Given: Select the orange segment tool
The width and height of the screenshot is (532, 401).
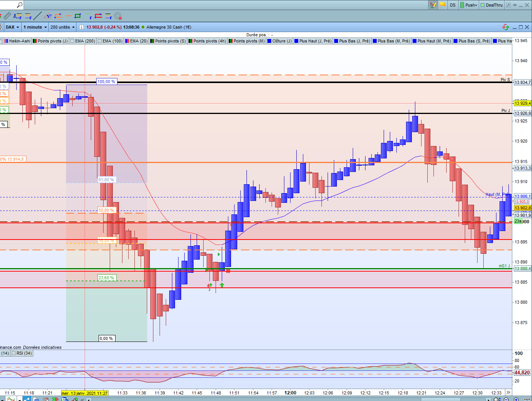Looking at the screenshot, I should [68, 16].
